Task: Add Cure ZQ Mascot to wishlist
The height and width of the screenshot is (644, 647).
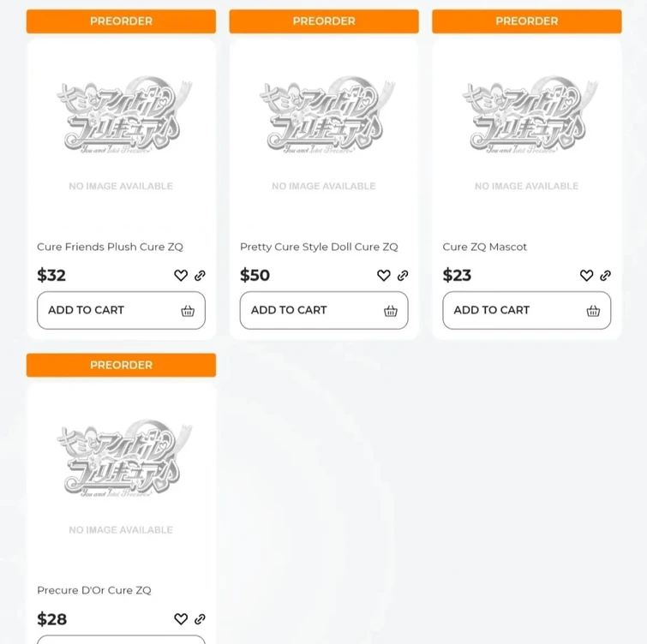Action: click(586, 276)
